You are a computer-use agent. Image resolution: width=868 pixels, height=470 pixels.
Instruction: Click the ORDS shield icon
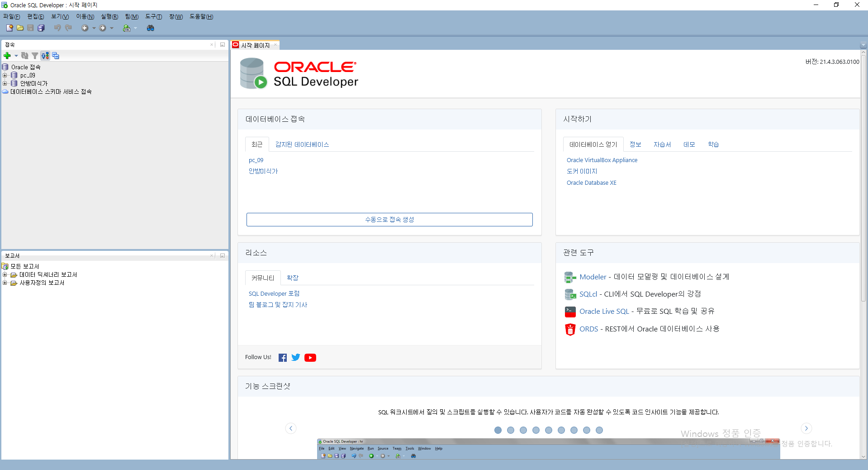pyautogui.click(x=570, y=329)
